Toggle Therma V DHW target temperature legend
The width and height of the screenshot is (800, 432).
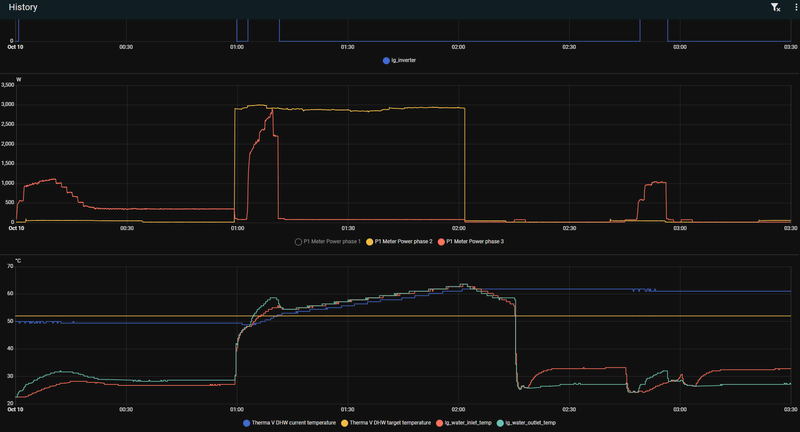(386, 423)
